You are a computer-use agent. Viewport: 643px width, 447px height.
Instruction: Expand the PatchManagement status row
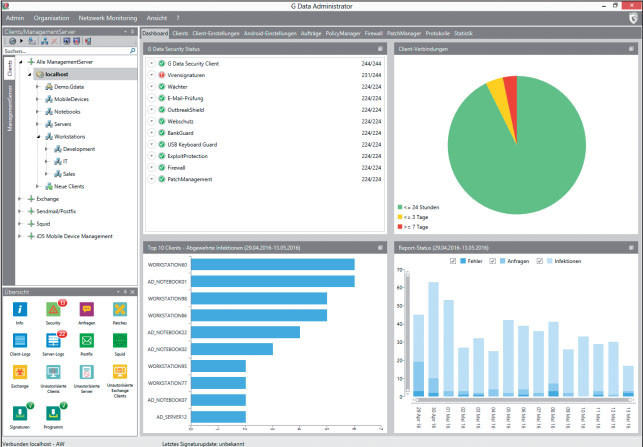click(151, 179)
